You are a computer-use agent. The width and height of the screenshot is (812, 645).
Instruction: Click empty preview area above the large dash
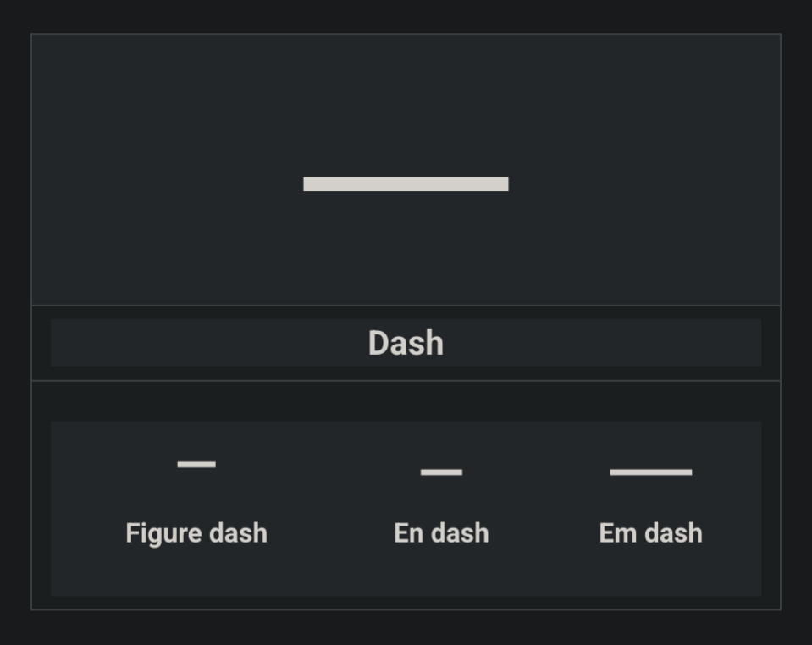pyautogui.click(x=406, y=102)
